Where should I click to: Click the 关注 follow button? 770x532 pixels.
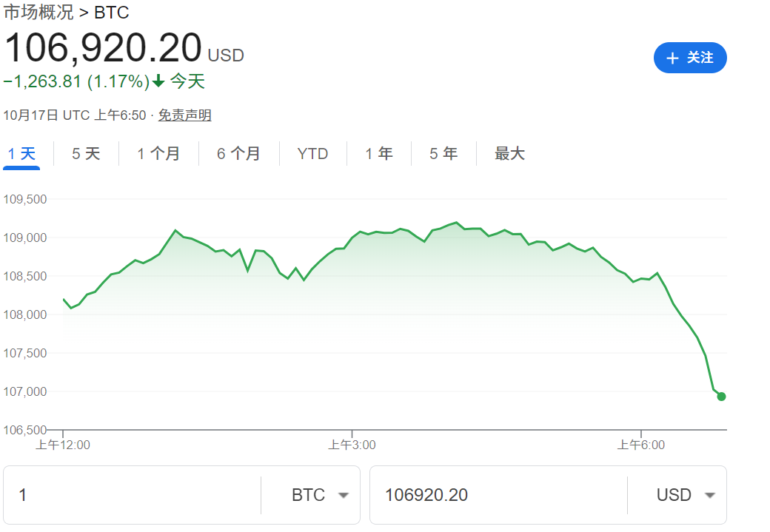[x=690, y=58]
